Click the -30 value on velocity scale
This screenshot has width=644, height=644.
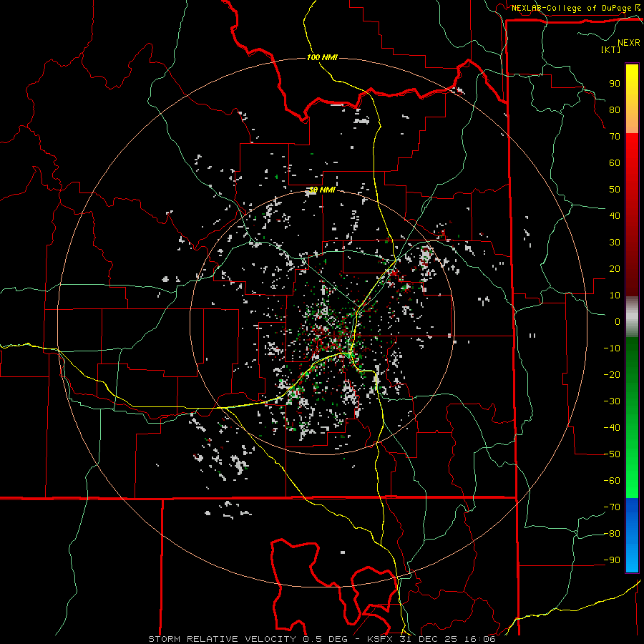click(x=612, y=401)
